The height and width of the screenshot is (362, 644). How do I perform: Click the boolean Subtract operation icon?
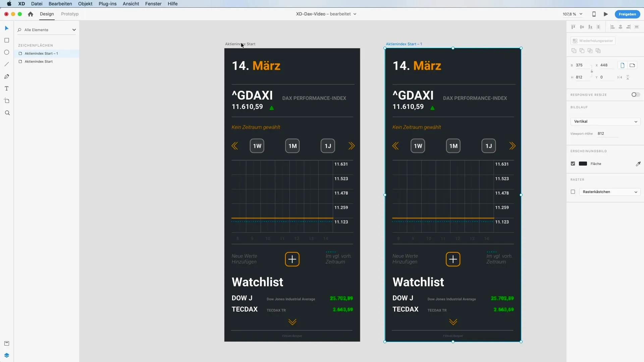[582, 51]
